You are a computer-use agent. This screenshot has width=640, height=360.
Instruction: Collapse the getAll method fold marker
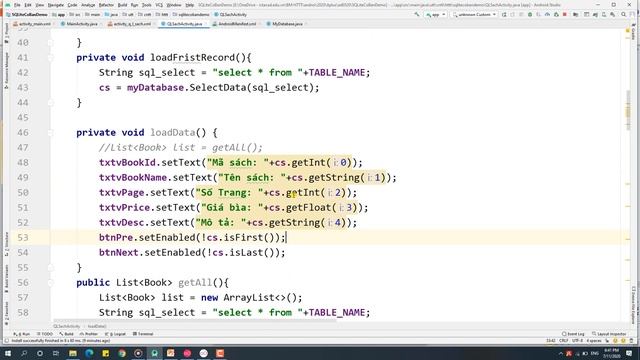(51, 282)
